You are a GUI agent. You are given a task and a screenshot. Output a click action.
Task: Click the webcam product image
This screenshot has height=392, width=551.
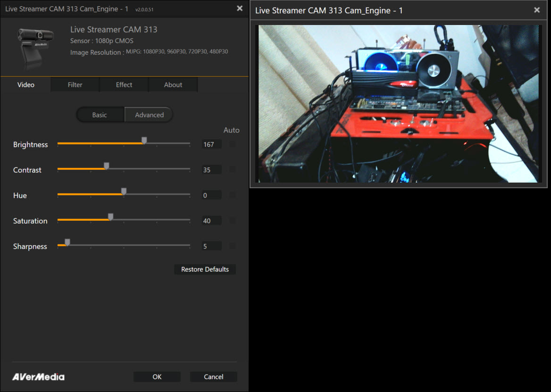click(x=35, y=48)
